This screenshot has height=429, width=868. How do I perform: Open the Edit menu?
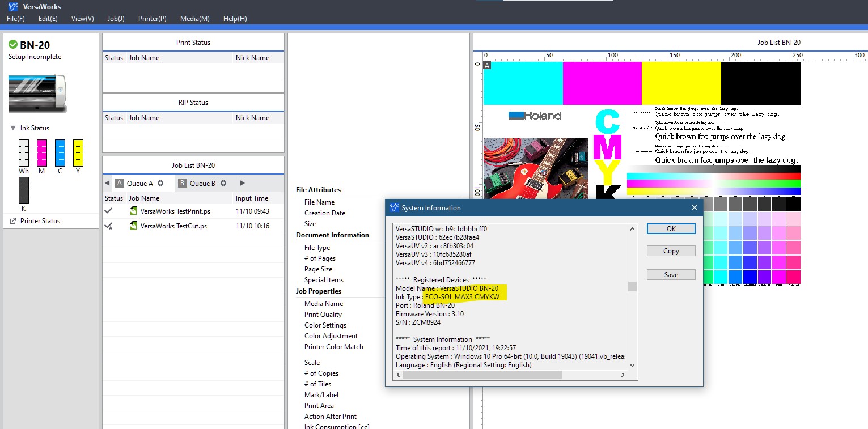(48, 19)
